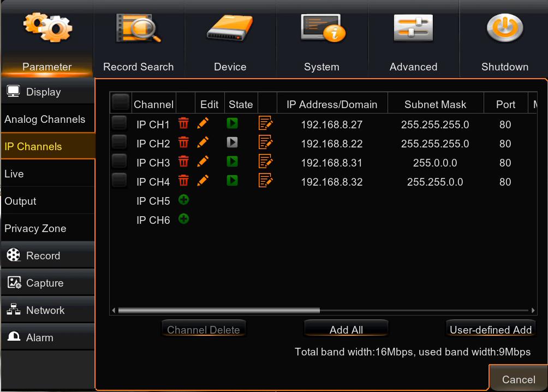Screen dimensions: 548x392
Task: Open the Live submenu item
Action: point(48,174)
